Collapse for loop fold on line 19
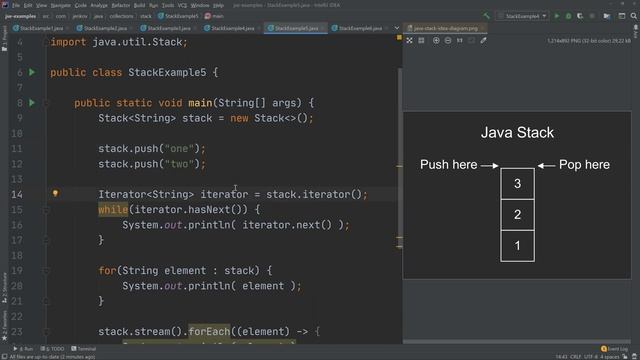 (x=46, y=271)
